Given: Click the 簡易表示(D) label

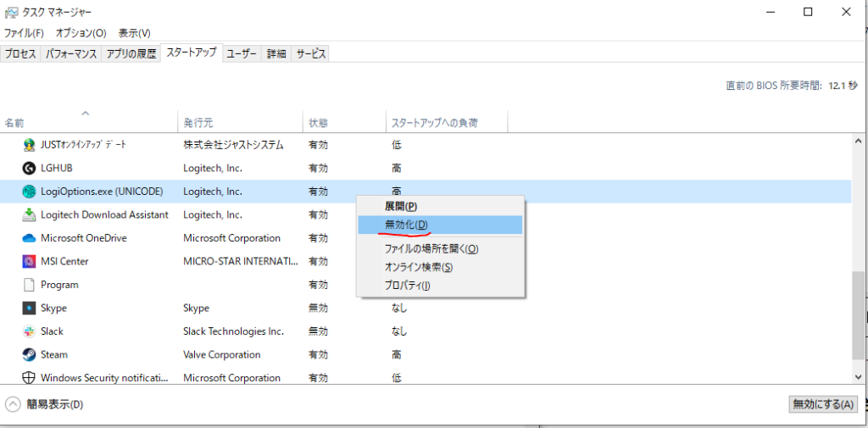Looking at the screenshot, I should pyautogui.click(x=55, y=405).
